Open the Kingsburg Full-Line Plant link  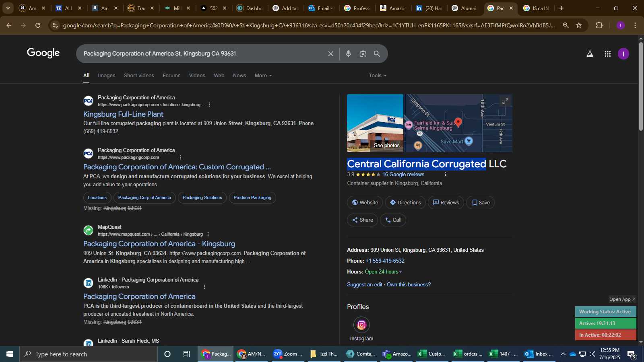click(123, 114)
